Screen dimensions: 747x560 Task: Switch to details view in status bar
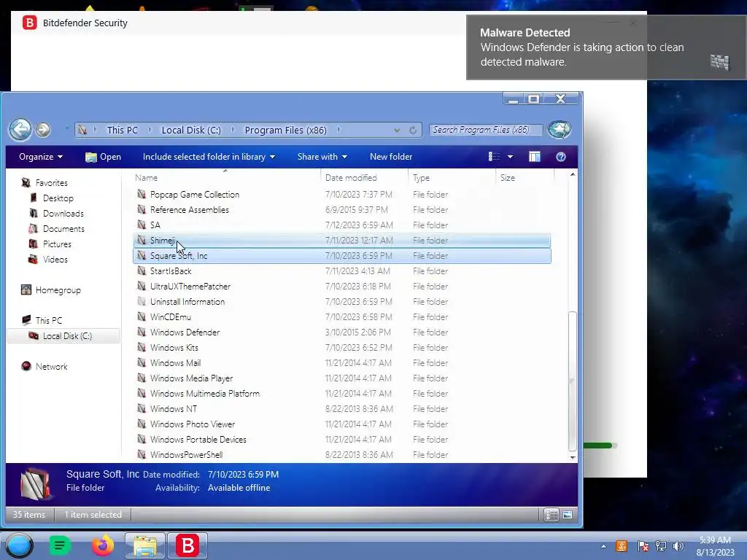pos(551,515)
